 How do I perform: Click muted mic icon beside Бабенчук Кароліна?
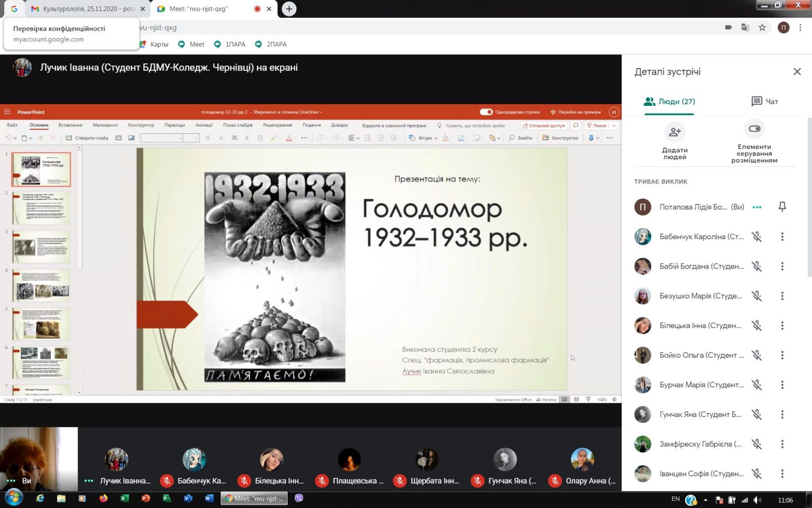(x=757, y=237)
